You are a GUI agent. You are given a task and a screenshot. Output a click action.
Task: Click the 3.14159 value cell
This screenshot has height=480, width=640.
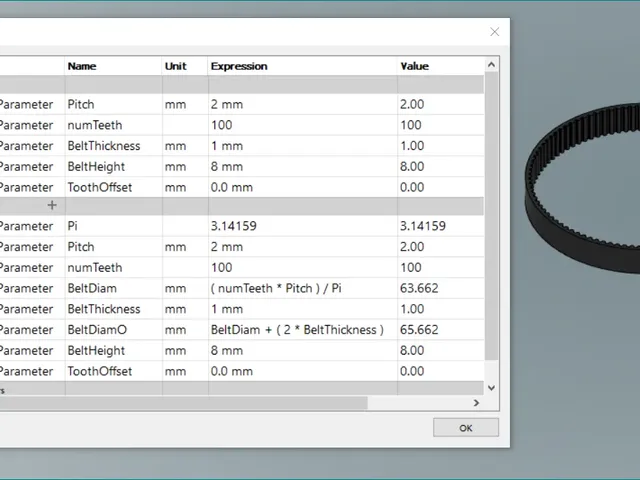[x=441, y=226]
